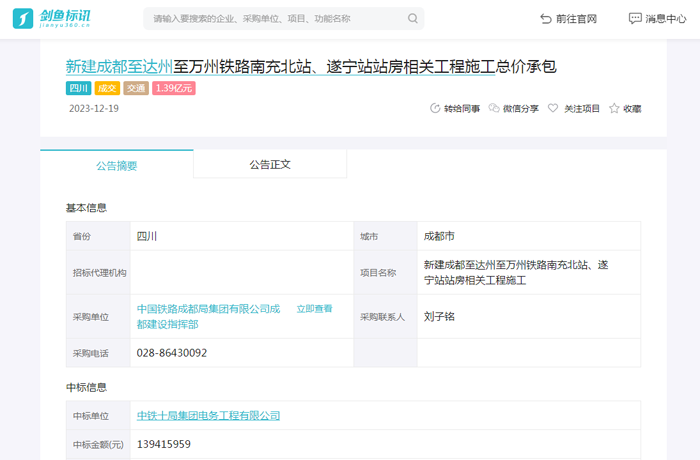
Task: Select the 四川 region tag
Action: click(78, 88)
